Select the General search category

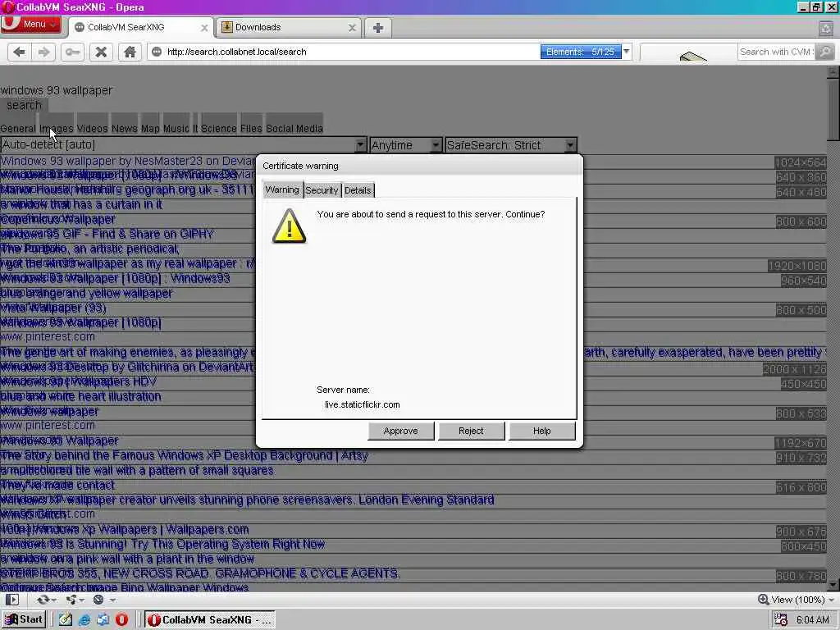coord(18,128)
